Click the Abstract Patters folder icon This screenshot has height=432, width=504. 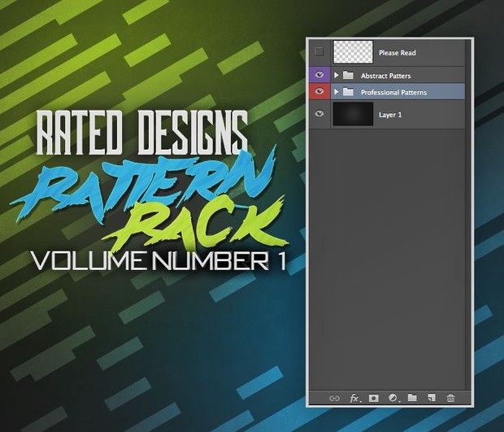[x=348, y=76]
